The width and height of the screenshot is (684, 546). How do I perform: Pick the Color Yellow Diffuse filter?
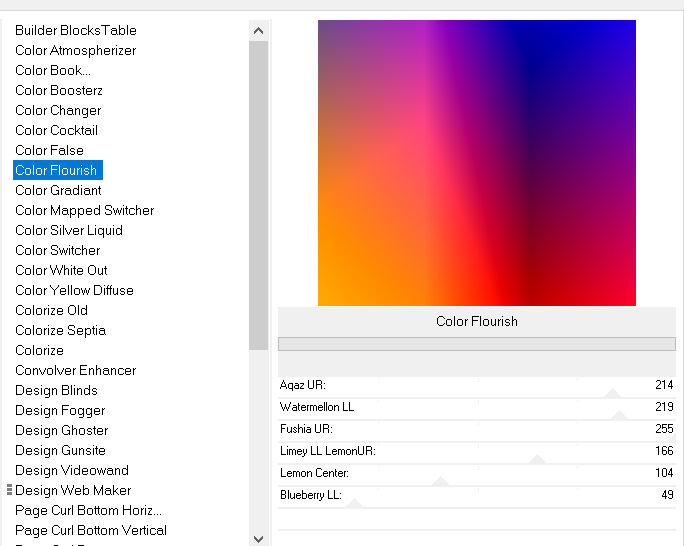pos(74,290)
